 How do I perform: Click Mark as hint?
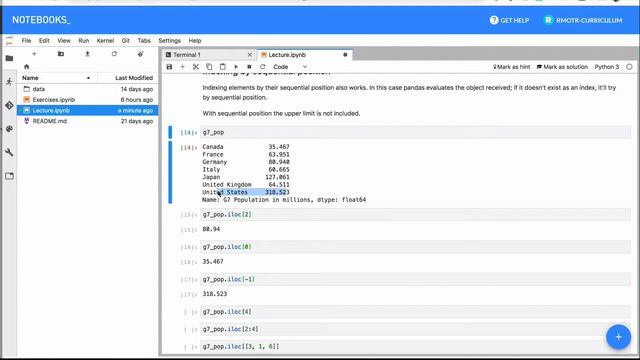pyautogui.click(x=511, y=67)
